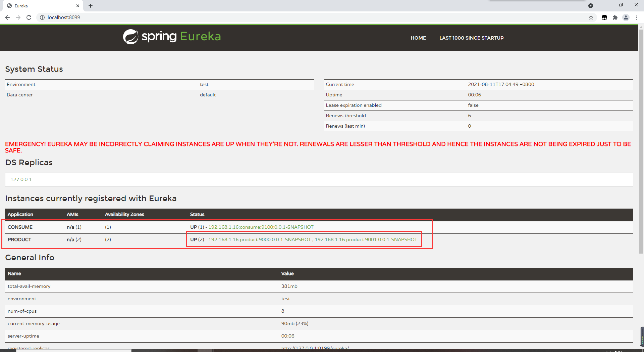
Task: Click the server-uptime row label
Action: (23, 336)
